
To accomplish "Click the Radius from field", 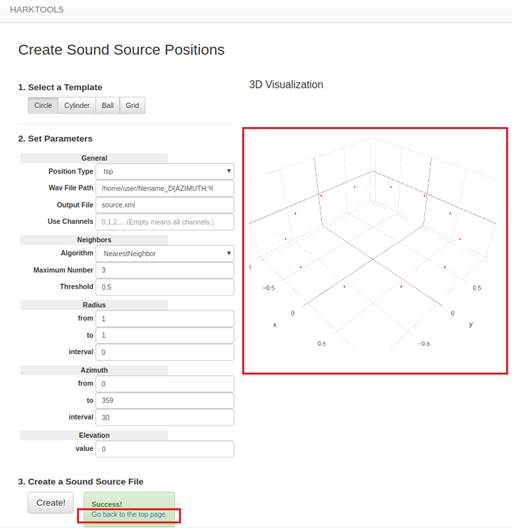I will coord(165,319).
